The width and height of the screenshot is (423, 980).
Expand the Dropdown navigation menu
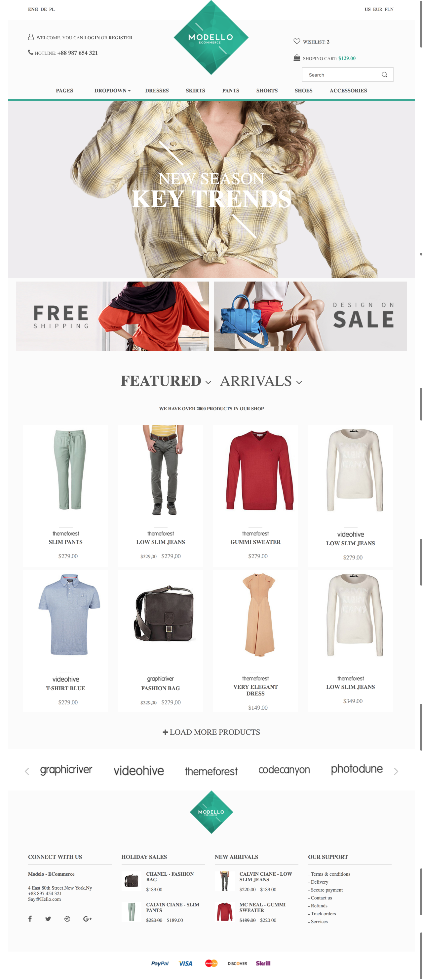coord(112,90)
